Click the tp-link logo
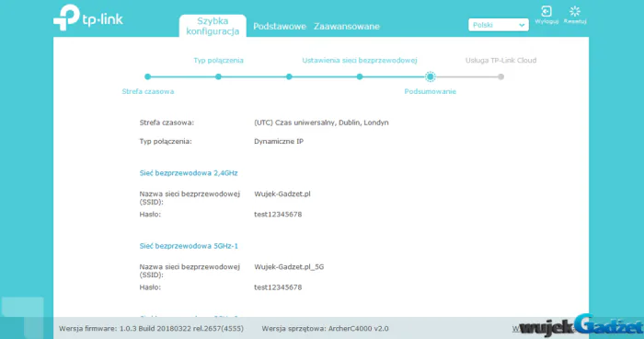Screen dimensions: 644x339 click(88, 18)
